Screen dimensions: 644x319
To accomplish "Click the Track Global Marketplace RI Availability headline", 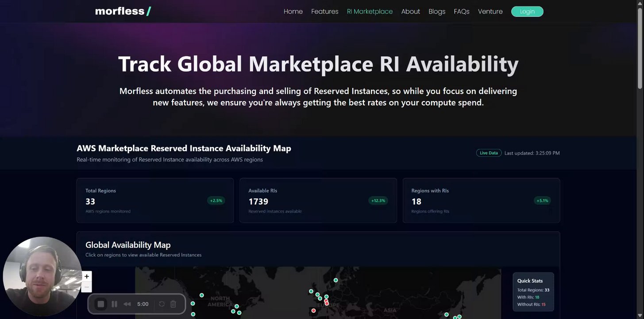I will [x=318, y=64].
